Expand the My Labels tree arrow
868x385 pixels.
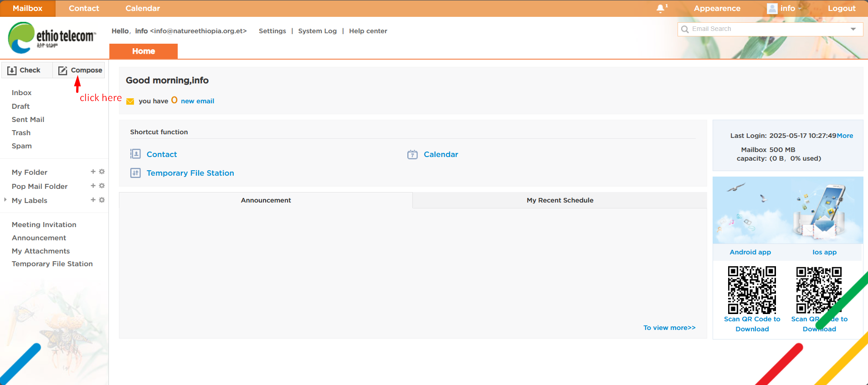coord(5,200)
